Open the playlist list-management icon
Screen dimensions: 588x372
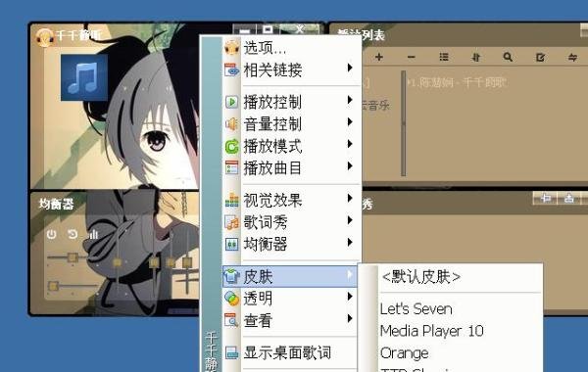[444, 57]
